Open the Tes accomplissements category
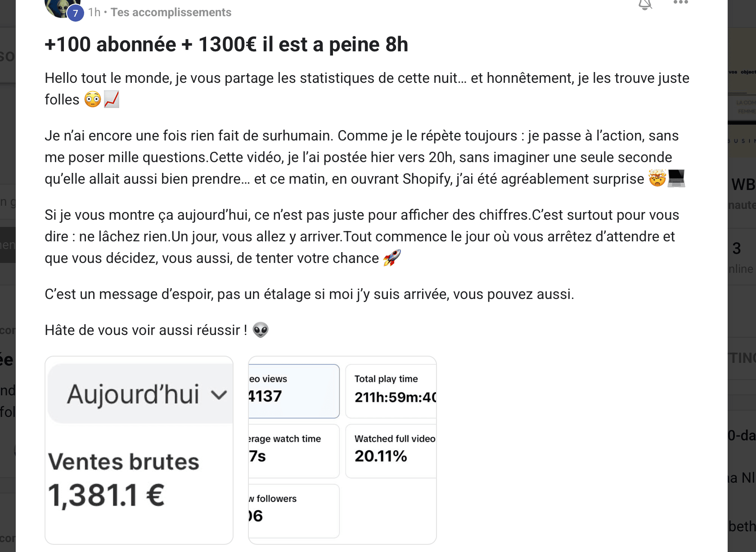 pos(171,13)
